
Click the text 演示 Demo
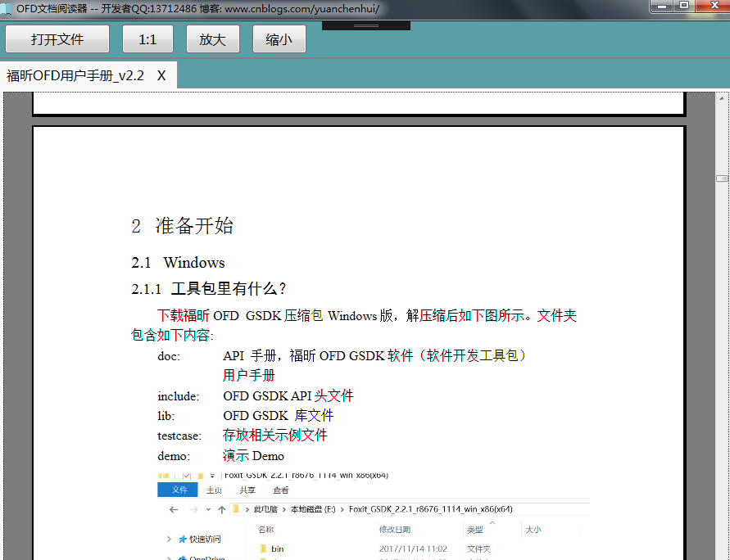pyautogui.click(x=253, y=455)
